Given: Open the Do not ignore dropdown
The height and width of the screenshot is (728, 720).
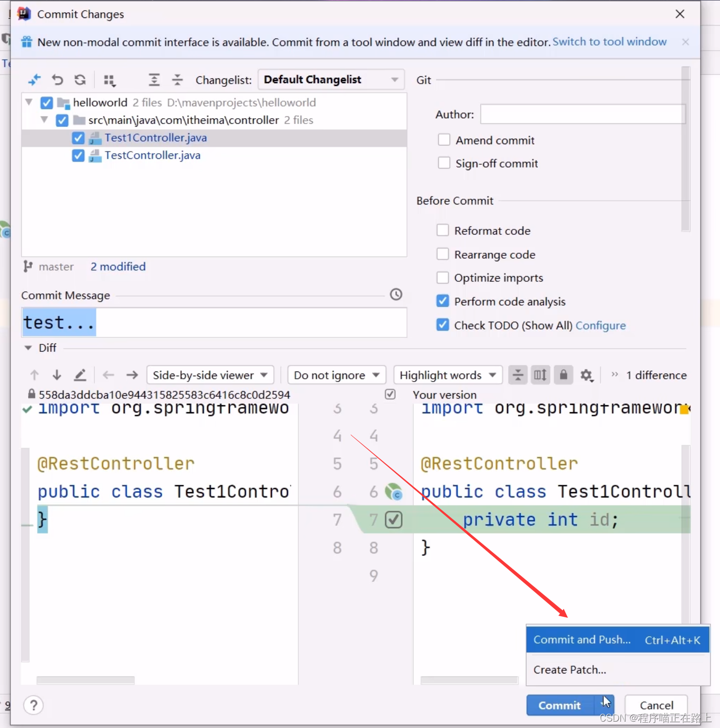Looking at the screenshot, I should [336, 375].
